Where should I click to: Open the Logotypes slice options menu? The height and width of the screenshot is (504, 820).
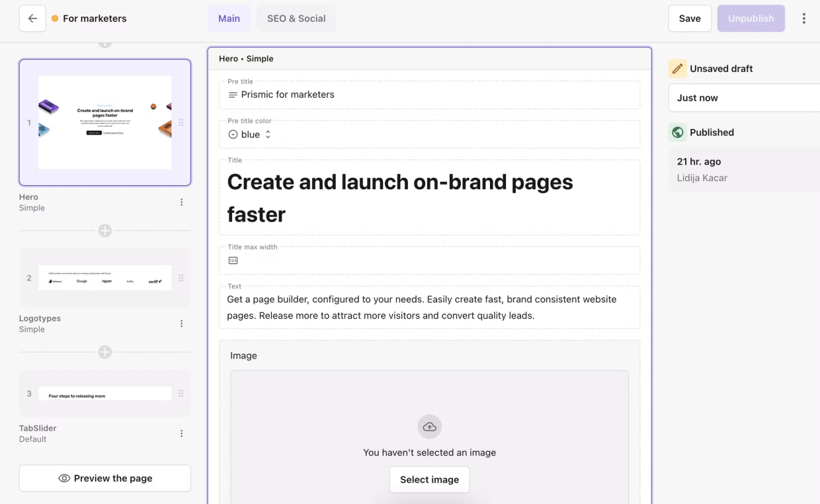pyautogui.click(x=181, y=323)
